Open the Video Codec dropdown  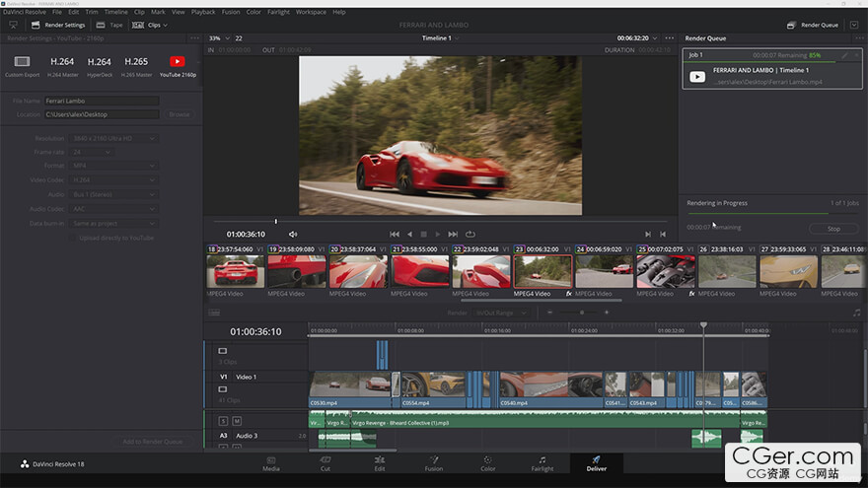(112, 179)
